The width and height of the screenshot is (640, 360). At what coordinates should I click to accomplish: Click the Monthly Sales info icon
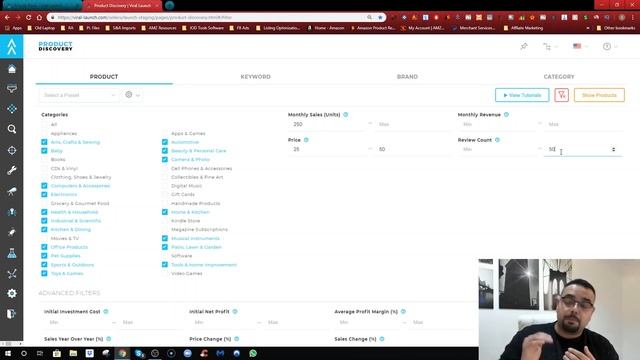[x=346, y=115]
